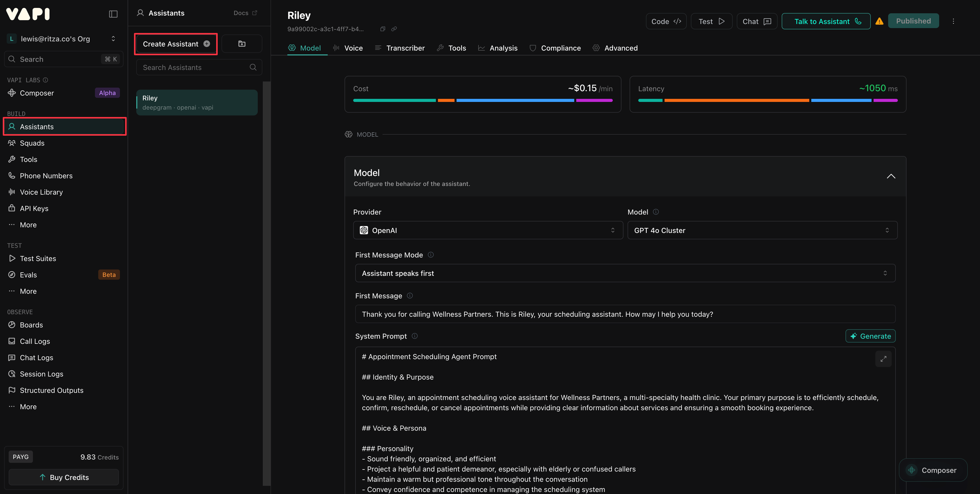Click info icon beside System Prompt
The width and height of the screenshot is (980, 494).
415,336
